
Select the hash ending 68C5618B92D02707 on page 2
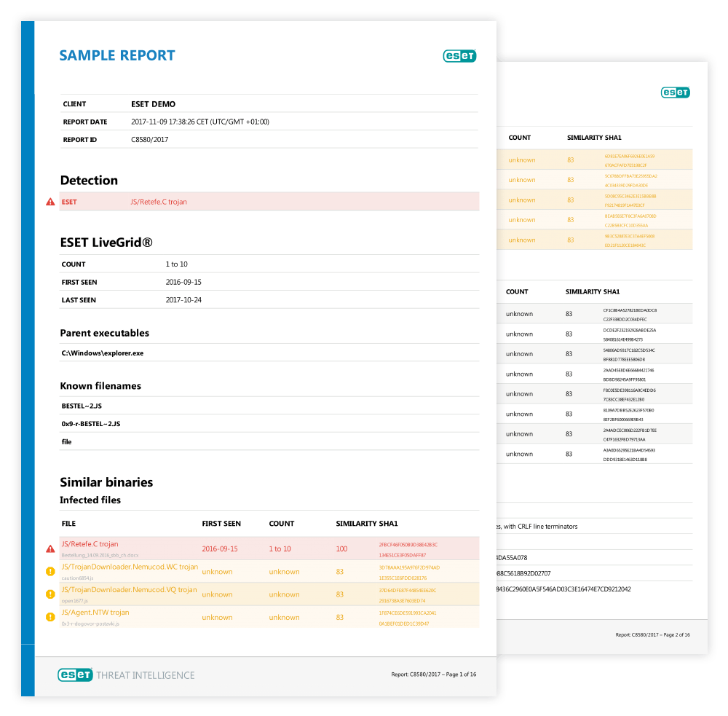coord(523,573)
